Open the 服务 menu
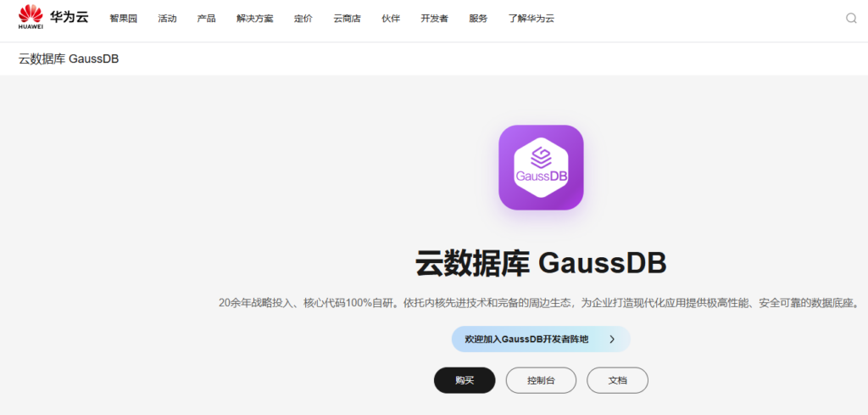This screenshot has width=868, height=415. (478, 19)
